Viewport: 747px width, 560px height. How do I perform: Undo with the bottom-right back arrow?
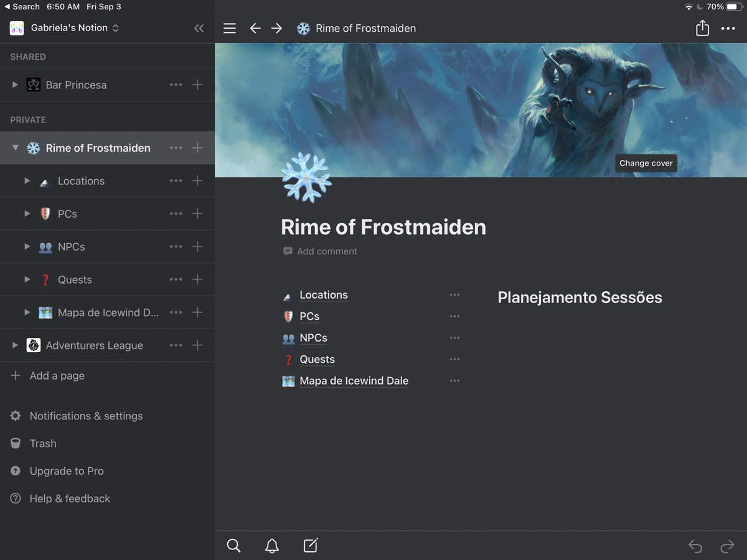click(x=695, y=546)
